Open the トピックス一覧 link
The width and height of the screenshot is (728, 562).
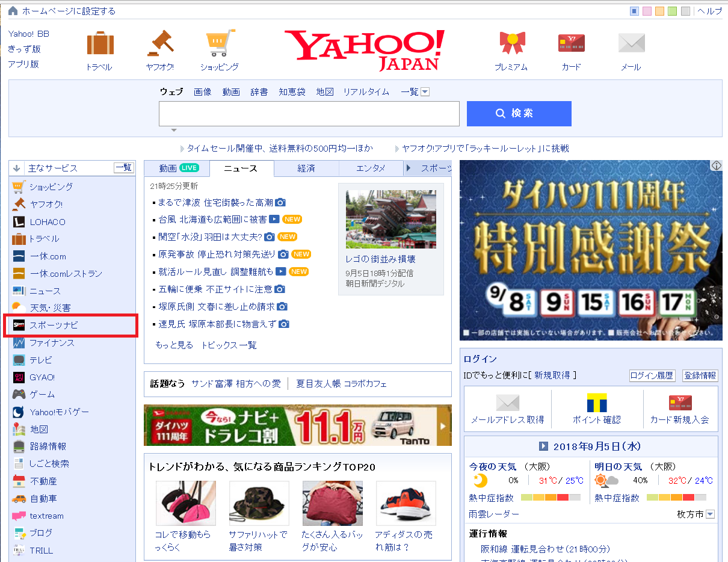coord(229,345)
